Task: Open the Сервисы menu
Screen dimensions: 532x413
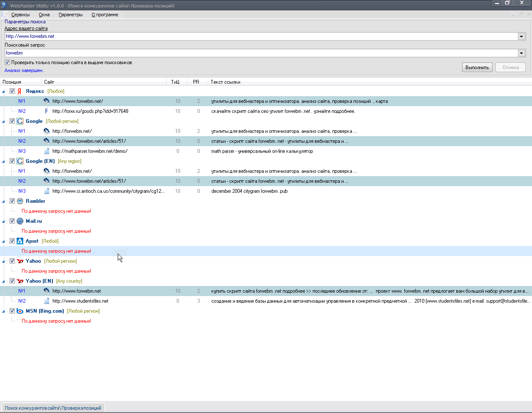Action: point(20,15)
